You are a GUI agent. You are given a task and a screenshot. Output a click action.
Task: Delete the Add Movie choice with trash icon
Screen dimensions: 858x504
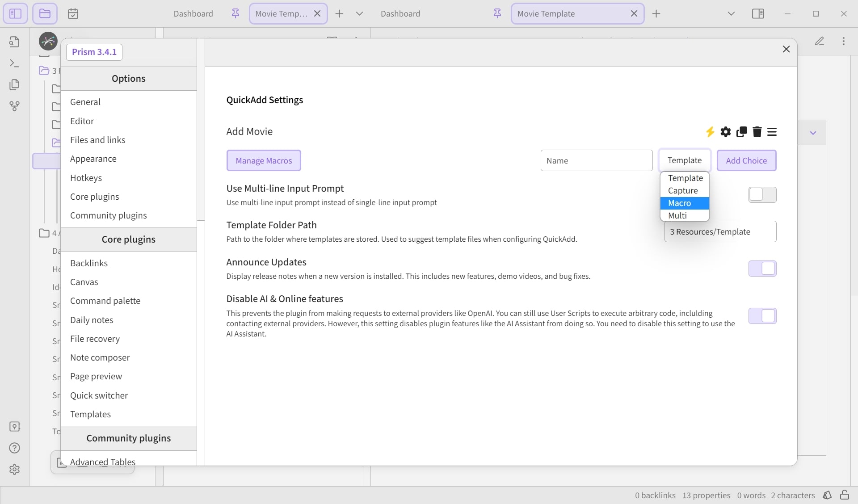click(757, 132)
